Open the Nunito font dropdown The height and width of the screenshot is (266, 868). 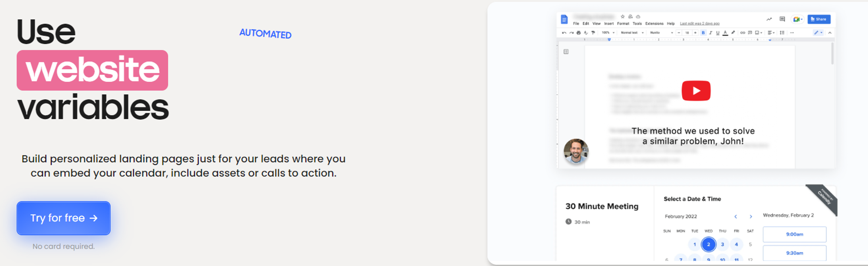pos(661,32)
